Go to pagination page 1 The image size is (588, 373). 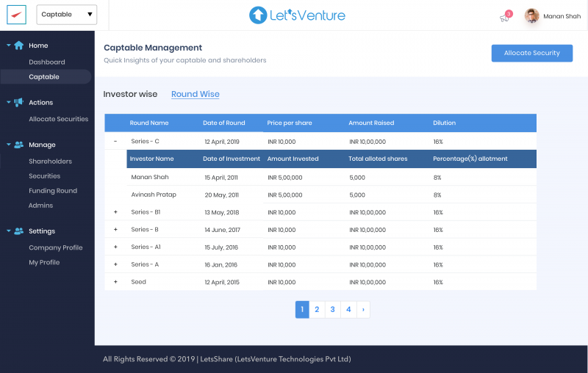[302, 310]
